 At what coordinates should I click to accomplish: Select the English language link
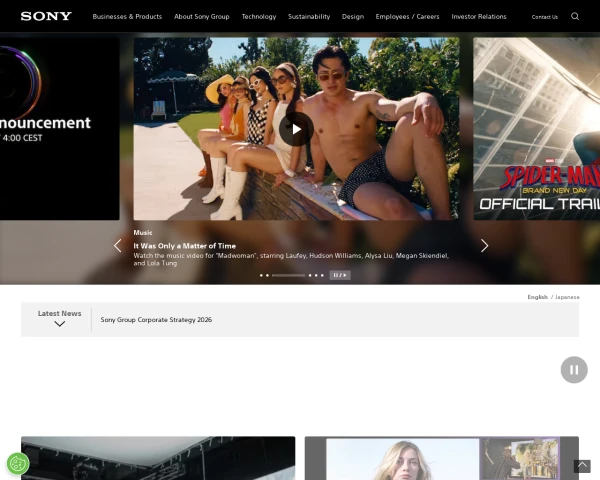(x=537, y=297)
